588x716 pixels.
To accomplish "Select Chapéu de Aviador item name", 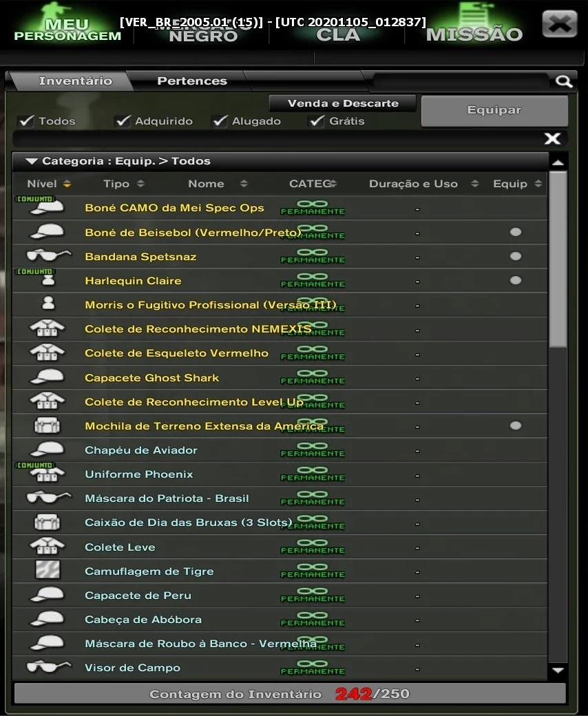I will tap(141, 450).
